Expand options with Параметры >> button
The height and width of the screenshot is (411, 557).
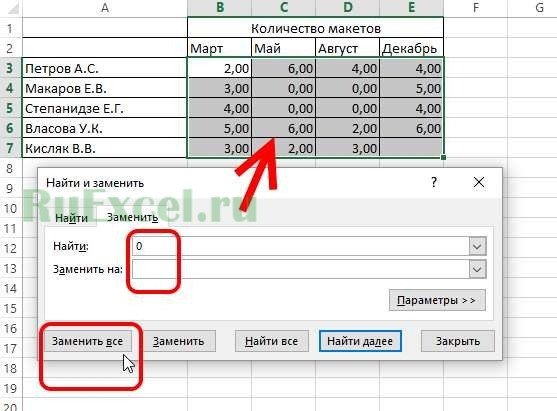(x=437, y=301)
